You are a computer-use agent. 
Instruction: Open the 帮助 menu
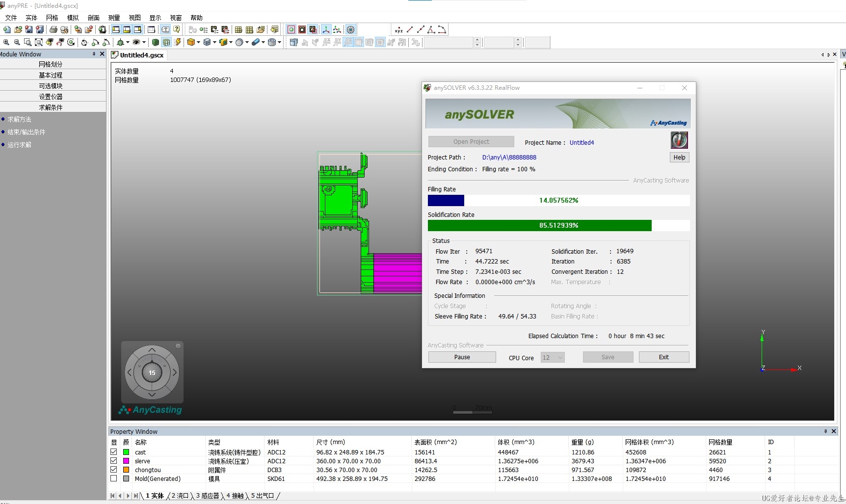pyautogui.click(x=196, y=18)
